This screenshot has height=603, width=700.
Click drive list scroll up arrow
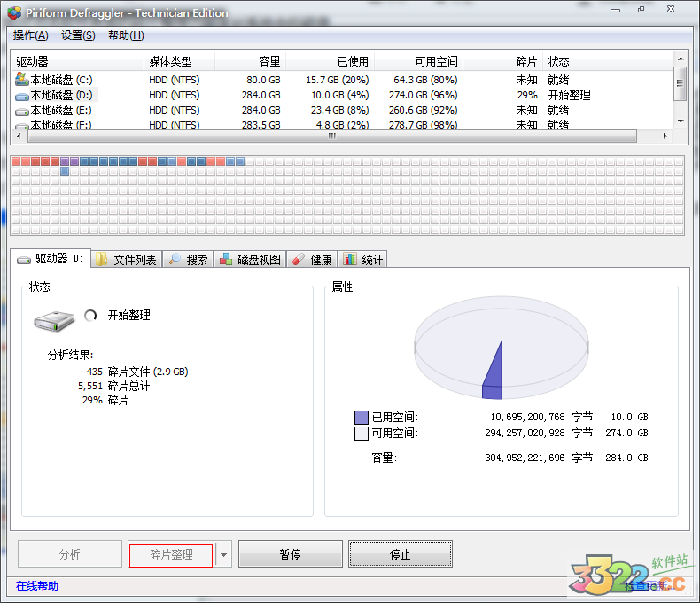pos(681,59)
